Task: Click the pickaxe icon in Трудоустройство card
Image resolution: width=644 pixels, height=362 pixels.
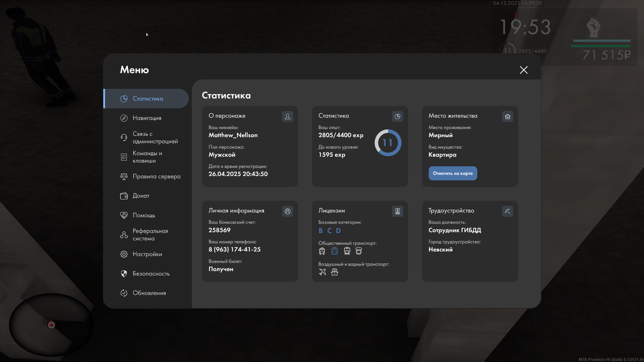Action: 507,211
